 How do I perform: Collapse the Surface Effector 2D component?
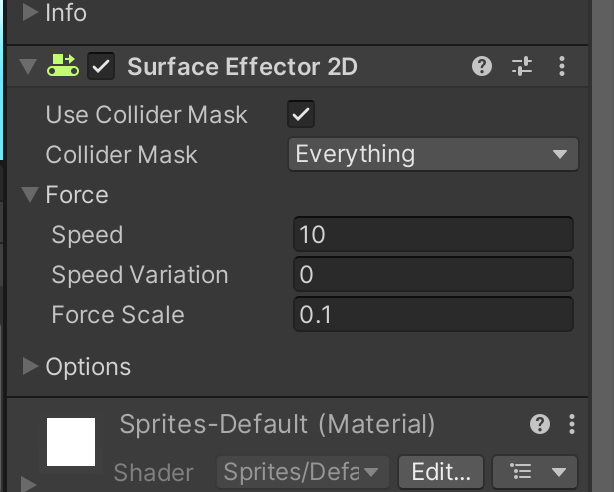(x=27, y=67)
